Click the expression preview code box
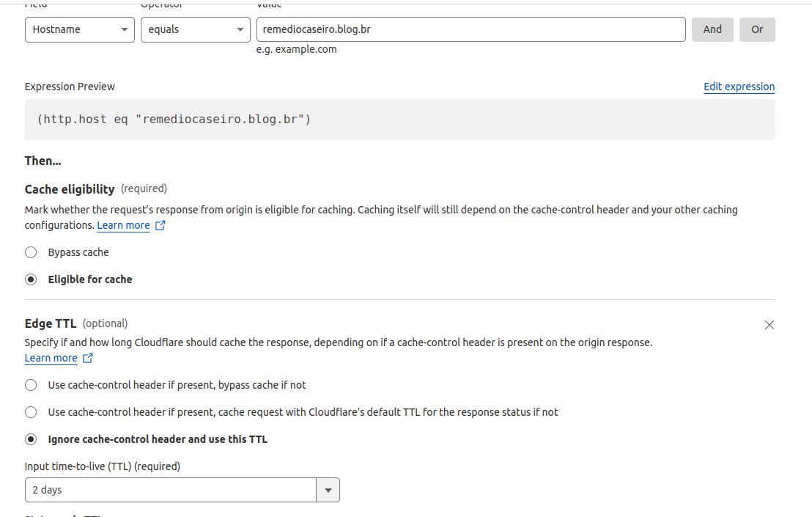This screenshot has height=517, width=812. pos(400,120)
